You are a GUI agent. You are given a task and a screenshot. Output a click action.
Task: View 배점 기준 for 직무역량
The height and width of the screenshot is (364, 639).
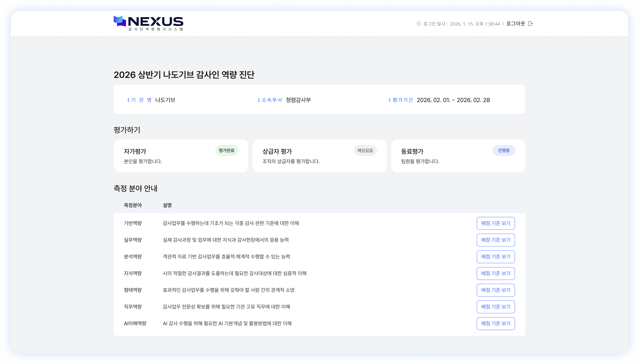(x=496, y=307)
